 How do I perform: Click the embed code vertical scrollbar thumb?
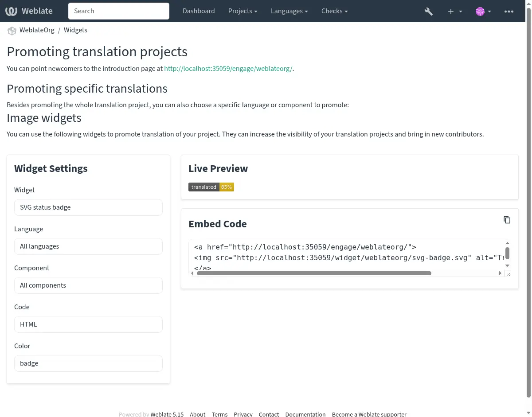pos(508,253)
